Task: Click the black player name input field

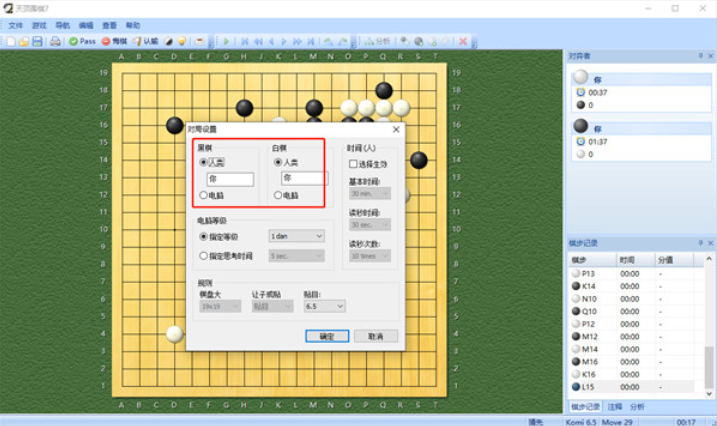Action: 230,179
